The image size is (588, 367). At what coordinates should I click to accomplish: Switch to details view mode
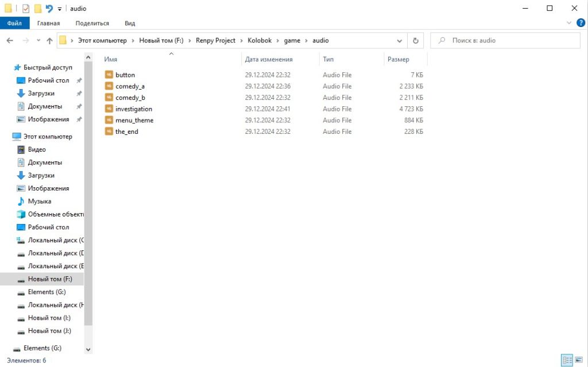[567, 360]
